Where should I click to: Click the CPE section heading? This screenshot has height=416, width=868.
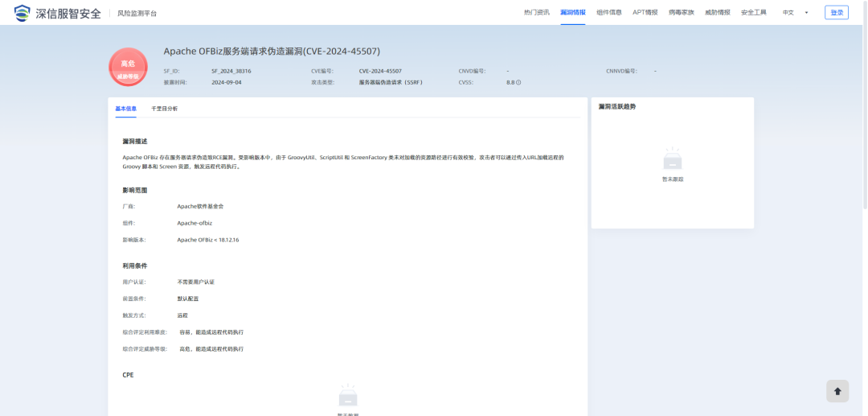(128, 375)
